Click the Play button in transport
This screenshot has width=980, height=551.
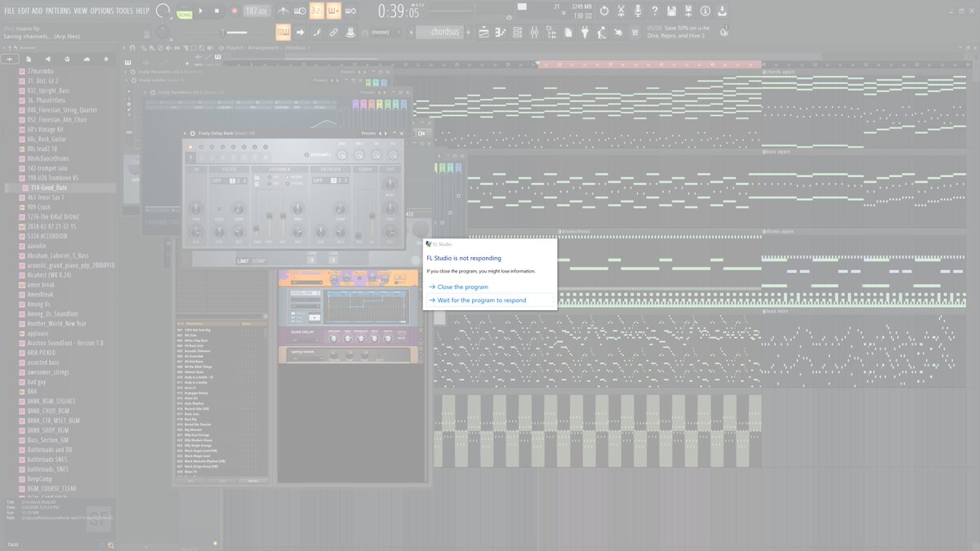tap(202, 11)
